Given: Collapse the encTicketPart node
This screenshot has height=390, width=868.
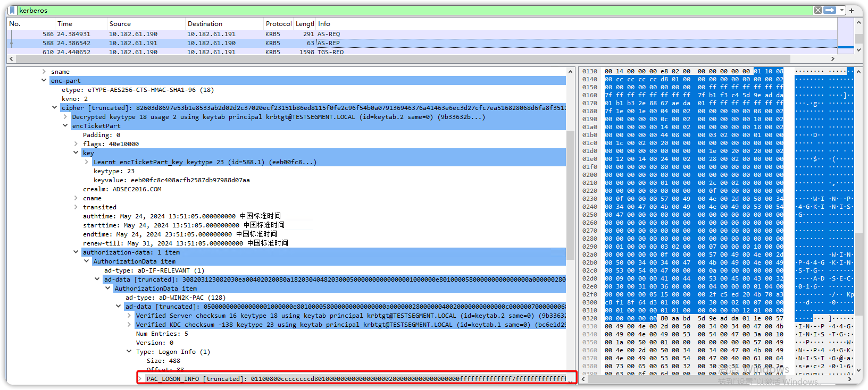Looking at the screenshot, I should click(65, 126).
